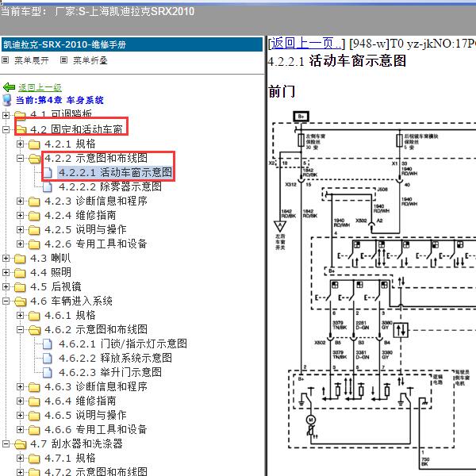Screen dimensions: 476x476
Task: Collapse the 4.2 固定和活动车窗 node
Action: coord(6,129)
